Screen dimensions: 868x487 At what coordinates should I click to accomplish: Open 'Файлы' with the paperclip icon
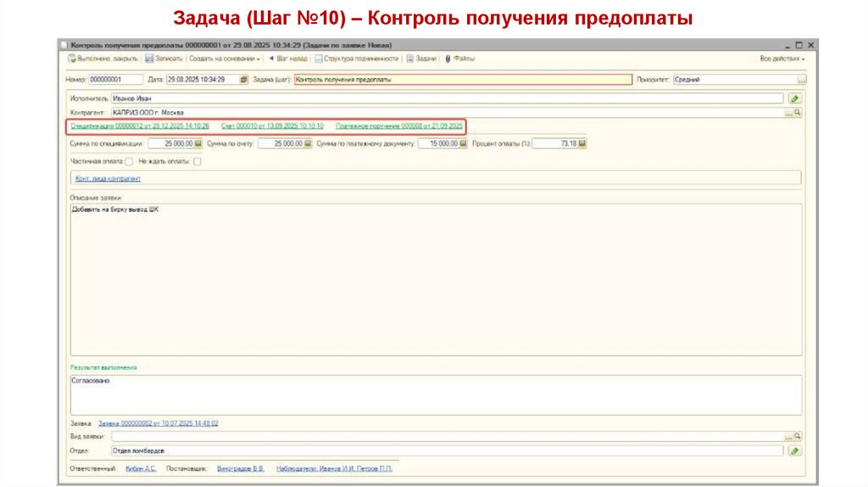pos(460,59)
